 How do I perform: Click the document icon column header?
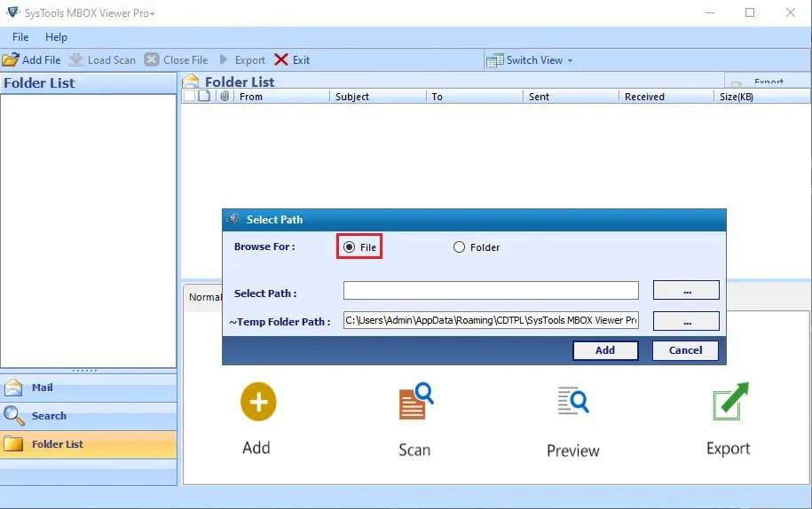click(x=205, y=96)
